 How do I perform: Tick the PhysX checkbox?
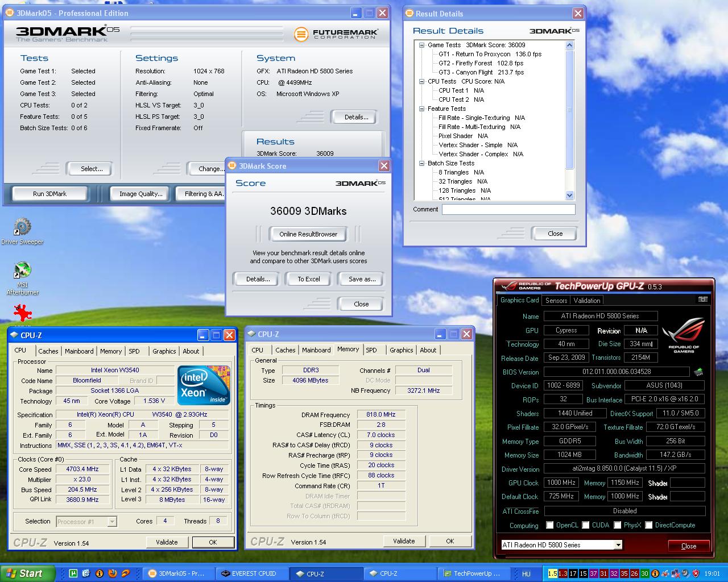(x=617, y=525)
